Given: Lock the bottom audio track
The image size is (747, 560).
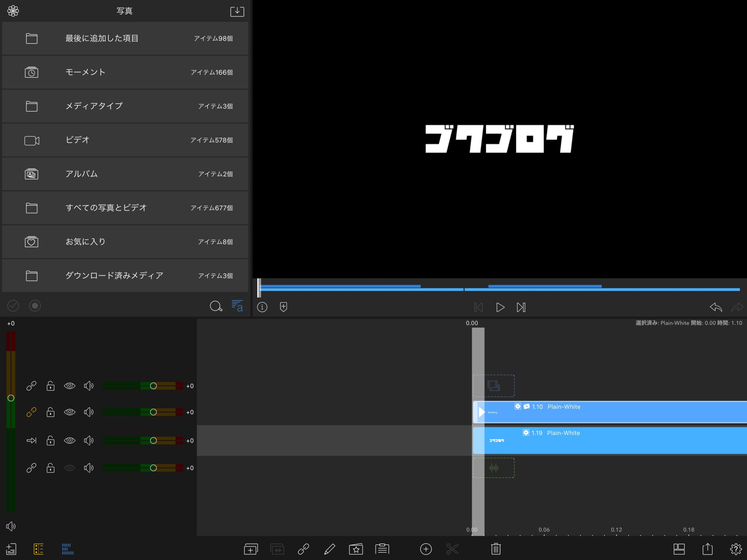Looking at the screenshot, I should point(50,468).
